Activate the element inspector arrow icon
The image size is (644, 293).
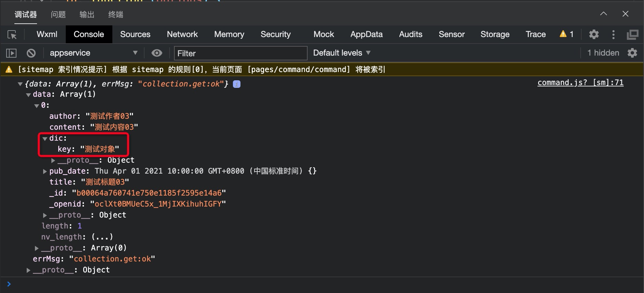click(12, 35)
